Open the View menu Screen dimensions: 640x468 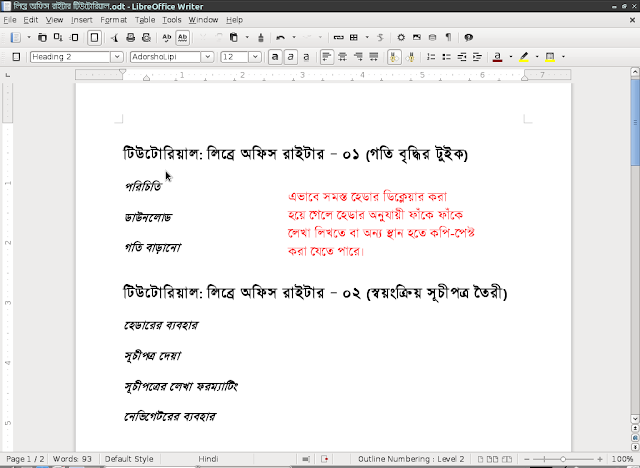(54, 20)
